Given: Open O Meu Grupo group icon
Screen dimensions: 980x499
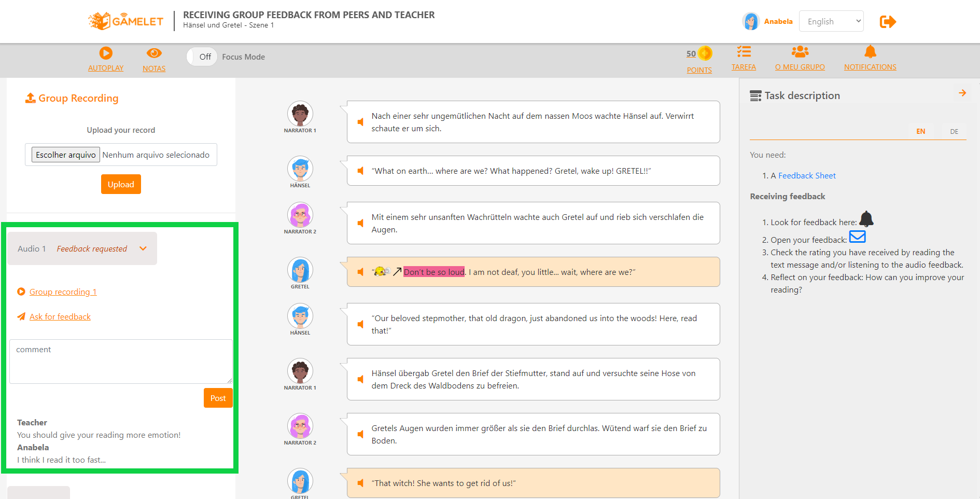Looking at the screenshot, I should [800, 51].
